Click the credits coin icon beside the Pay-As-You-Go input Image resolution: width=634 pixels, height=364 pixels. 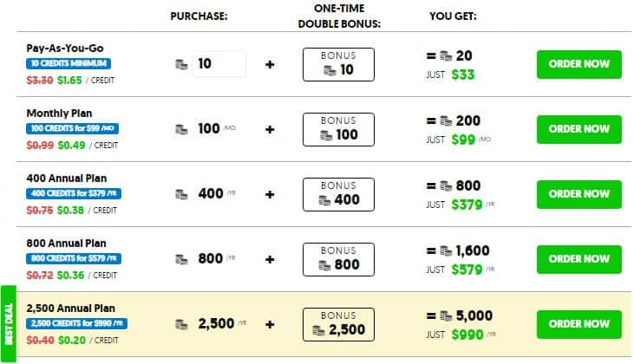click(181, 65)
